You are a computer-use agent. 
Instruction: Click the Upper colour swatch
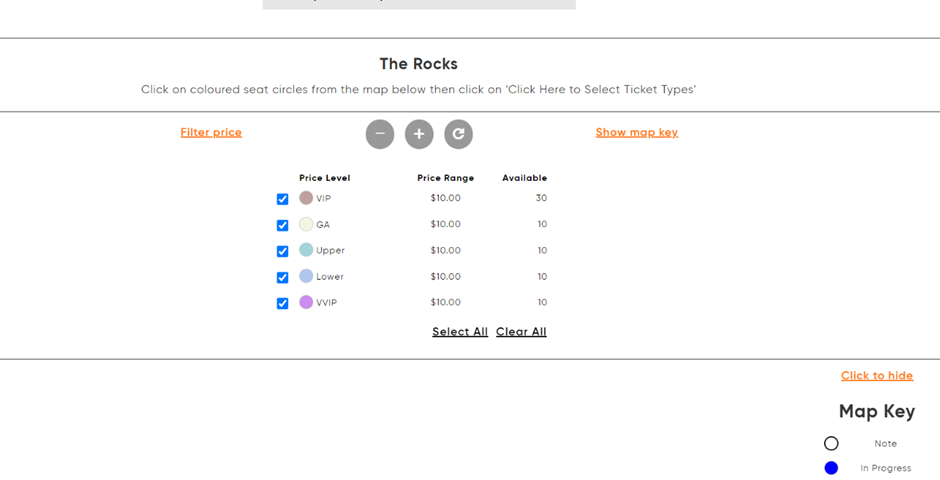point(306,250)
